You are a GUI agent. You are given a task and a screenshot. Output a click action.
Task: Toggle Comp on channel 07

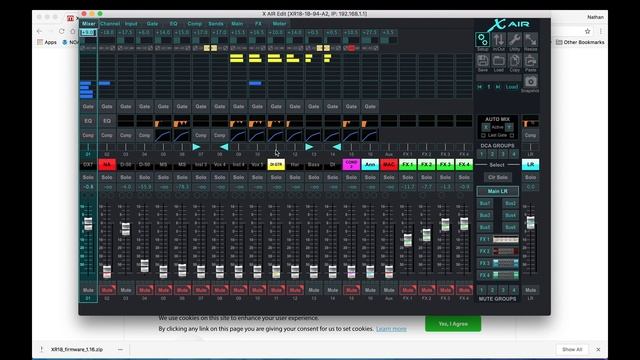pos(200,135)
